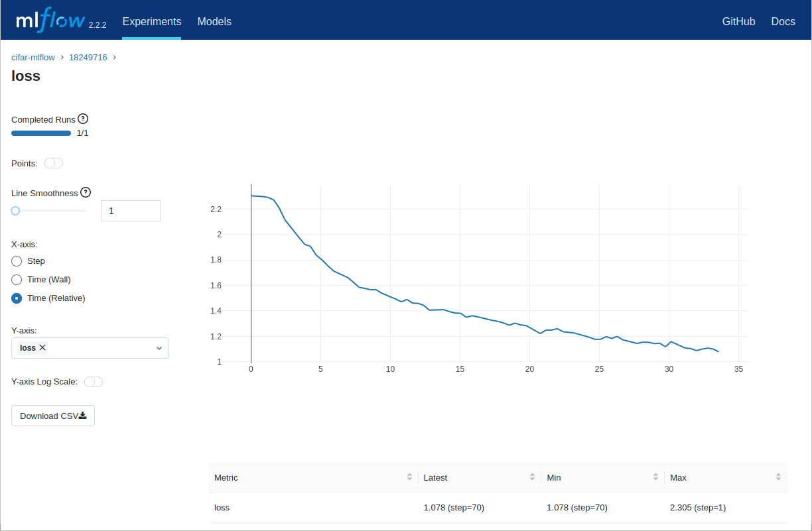Turn on Y-axis Log Scale
812x531 pixels.
tap(94, 382)
